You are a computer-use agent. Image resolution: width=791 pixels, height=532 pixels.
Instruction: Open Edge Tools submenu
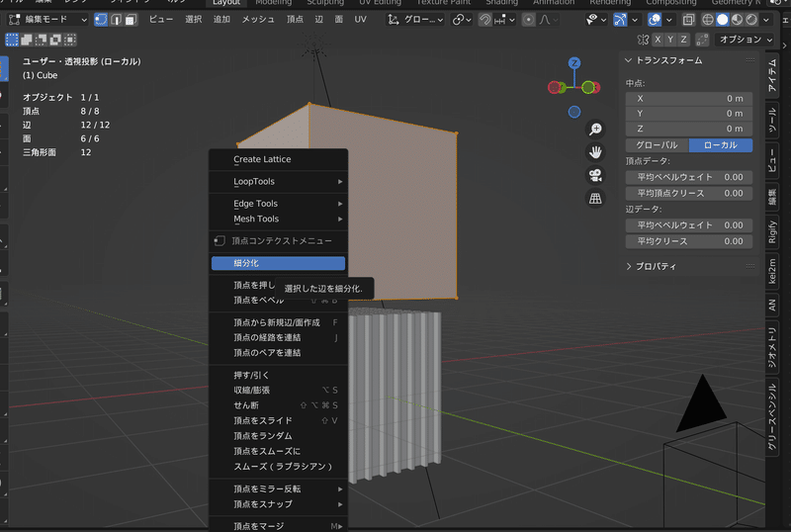[278, 204]
